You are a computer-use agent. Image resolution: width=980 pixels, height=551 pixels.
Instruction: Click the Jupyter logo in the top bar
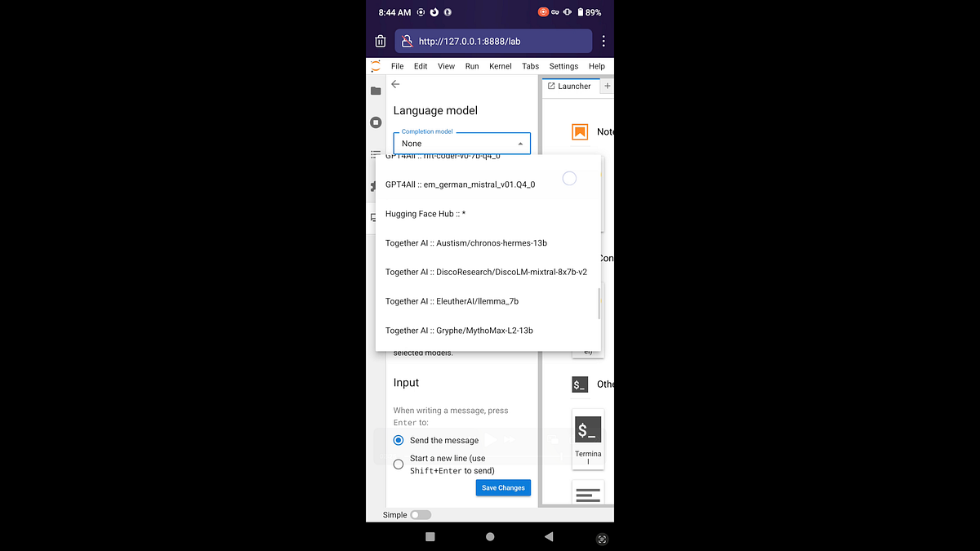tap(375, 65)
